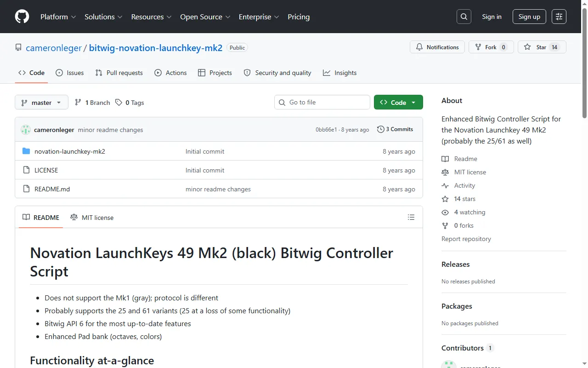The image size is (588, 368).
Task: Open the Pull requests tab
Action: [119, 73]
